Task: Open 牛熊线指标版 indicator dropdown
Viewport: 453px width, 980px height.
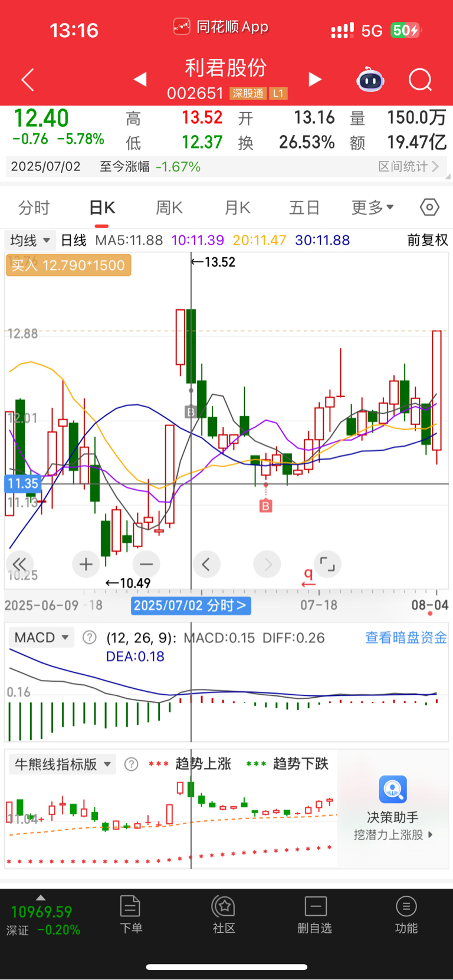Action: pos(63,764)
